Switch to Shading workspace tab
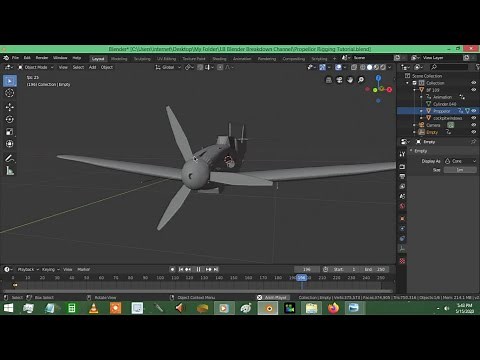The height and width of the screenshot is (360, 480). [x=219, y=59]
